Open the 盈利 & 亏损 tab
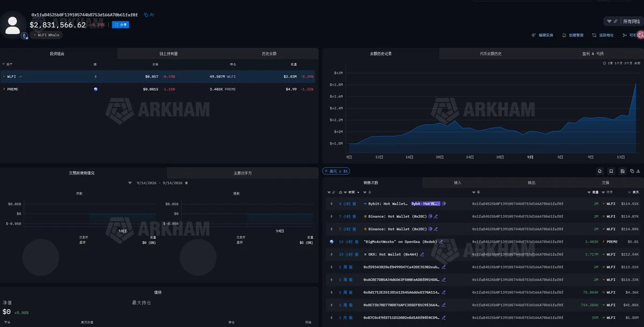Screen dimensions: 644x327 click(x=592, y=54)
